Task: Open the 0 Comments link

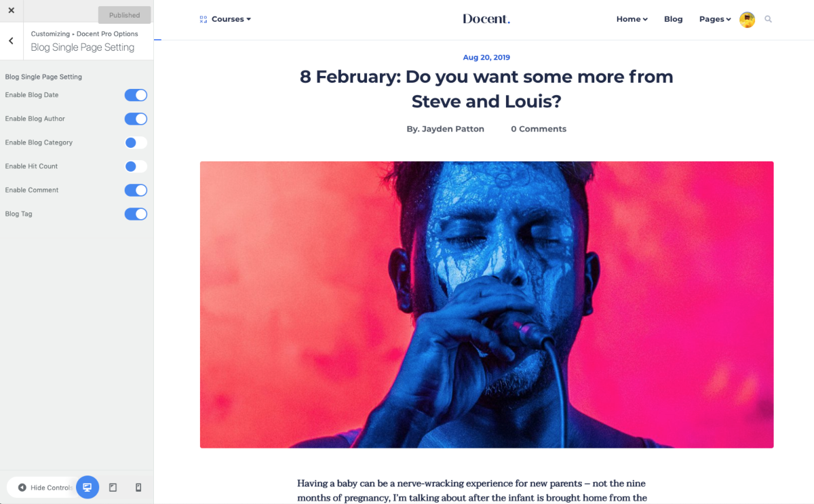Action: [x=539, y=129]
